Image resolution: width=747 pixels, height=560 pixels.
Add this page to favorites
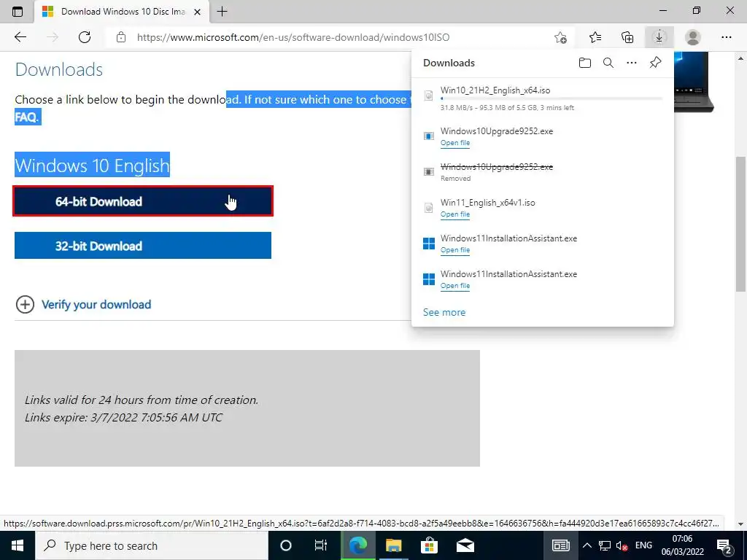tap(561, 37)
